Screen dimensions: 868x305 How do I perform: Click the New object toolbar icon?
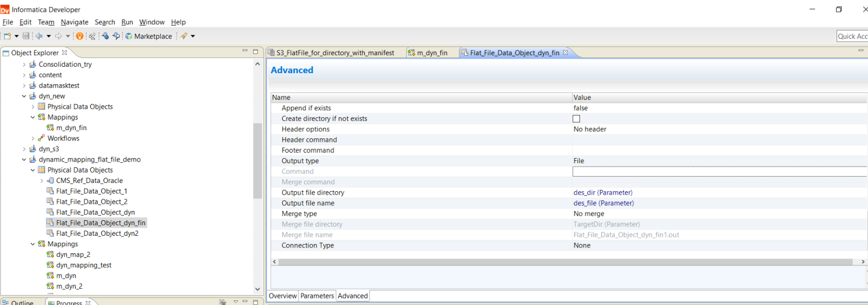[8, 36]
